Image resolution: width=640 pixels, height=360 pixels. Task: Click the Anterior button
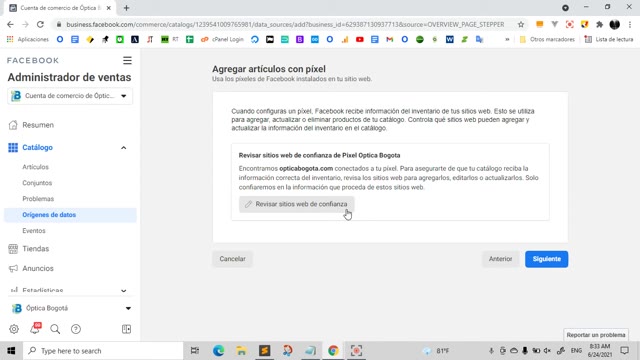click(x=500, y=259)
